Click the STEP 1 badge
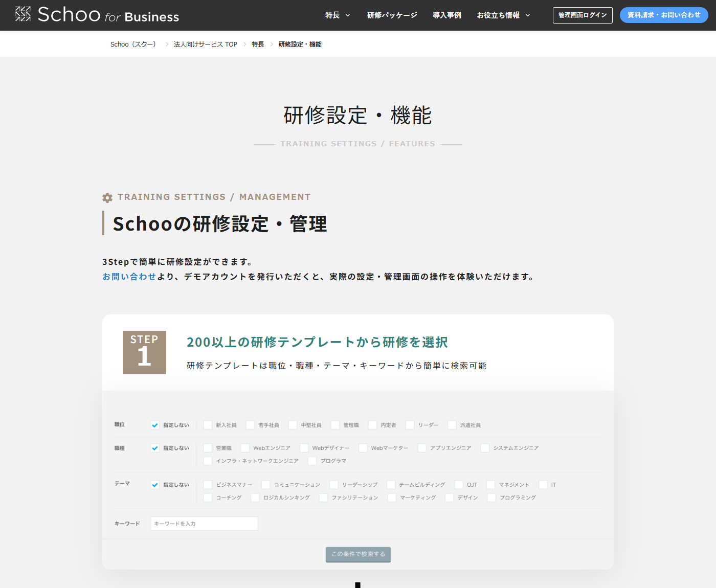Screen dimensions: 716x588 click(x=144, y=352)
